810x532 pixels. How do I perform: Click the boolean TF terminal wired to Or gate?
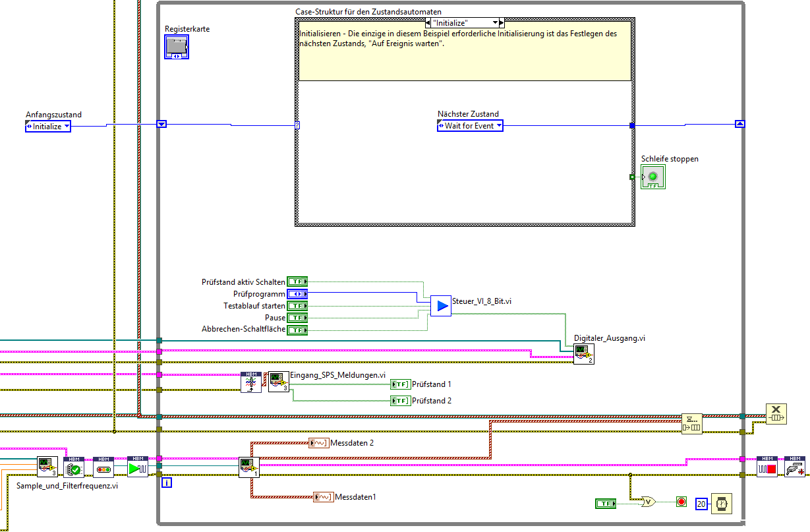(x=605, y=504)
